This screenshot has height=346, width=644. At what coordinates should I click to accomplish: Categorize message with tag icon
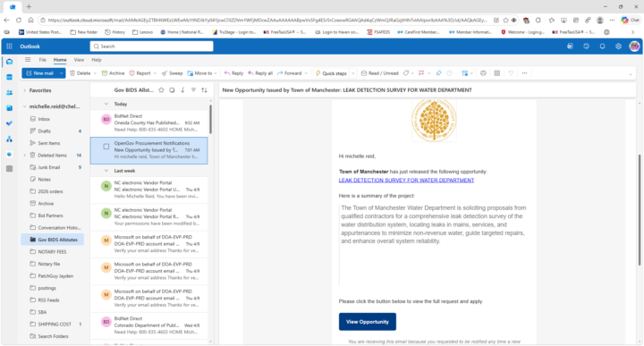406,73
